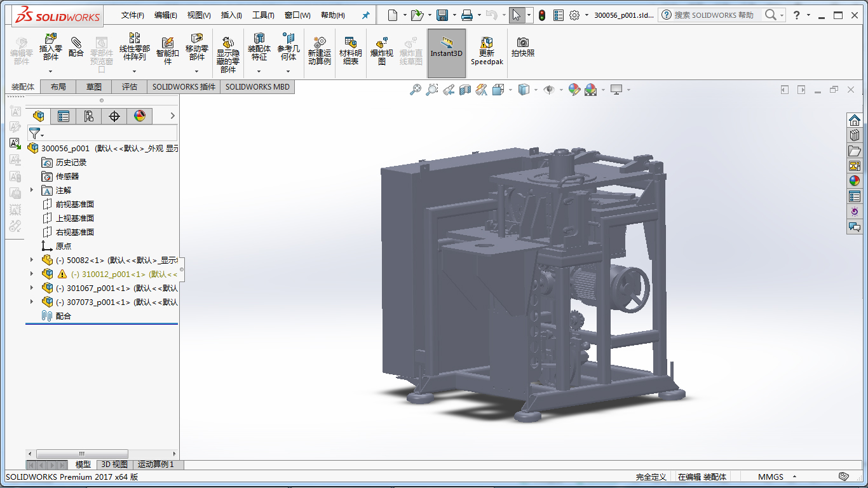This screenshot has width=868, height=488.
Task: Expand the 50082<1> component tree node
Action: click(32, 260)
